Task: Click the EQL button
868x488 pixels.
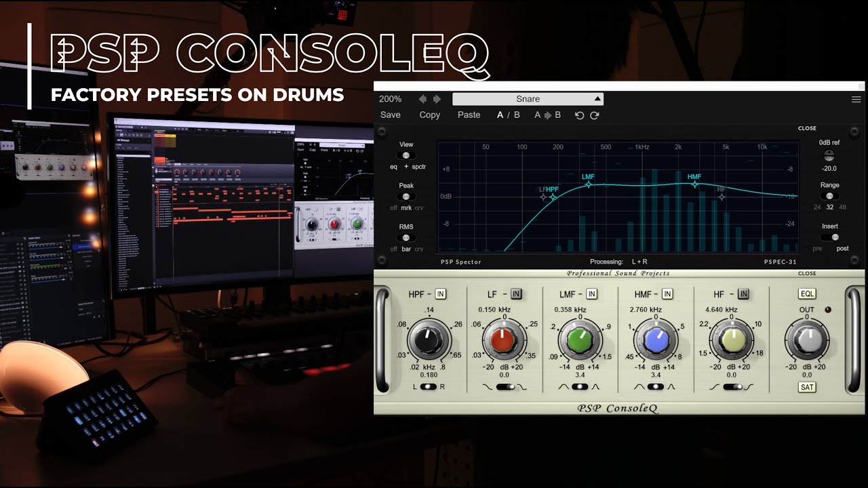Action: (x=807, y=293)
